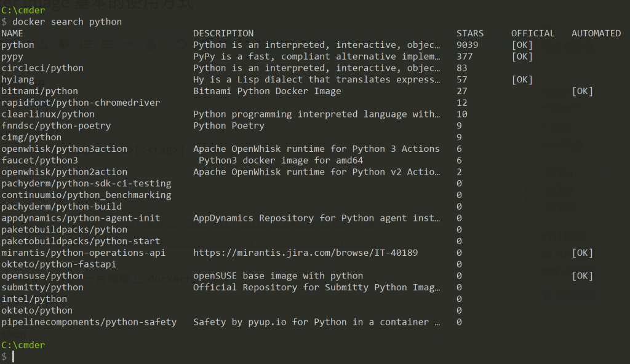
Task: Click the "pypy" image name
Action: [12, 57]
